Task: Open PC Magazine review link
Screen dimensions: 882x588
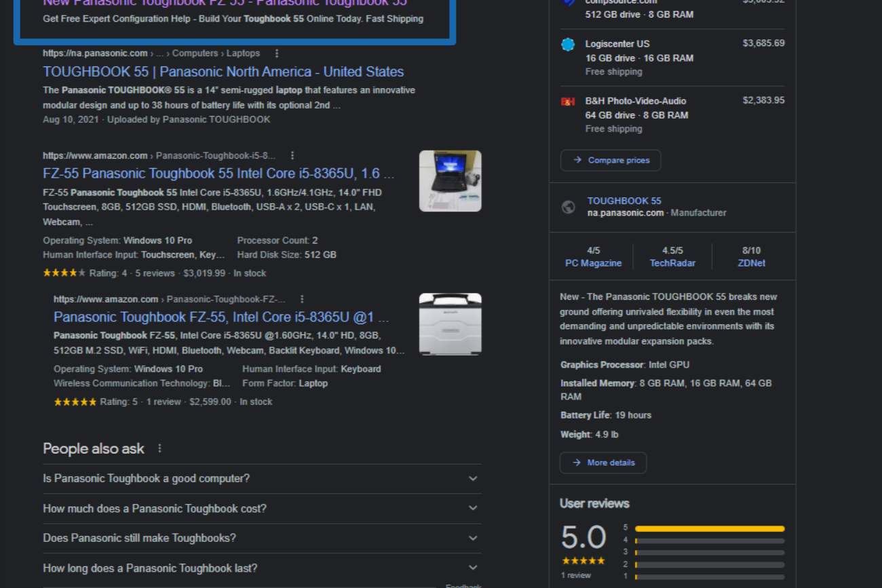Action: [593, 263]
